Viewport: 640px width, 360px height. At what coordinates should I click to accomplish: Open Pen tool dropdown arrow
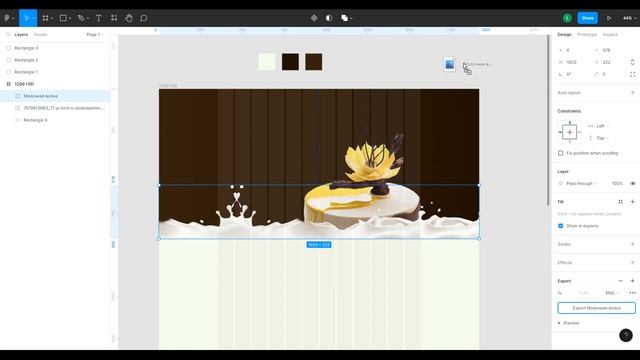click(x=88, y=18)
